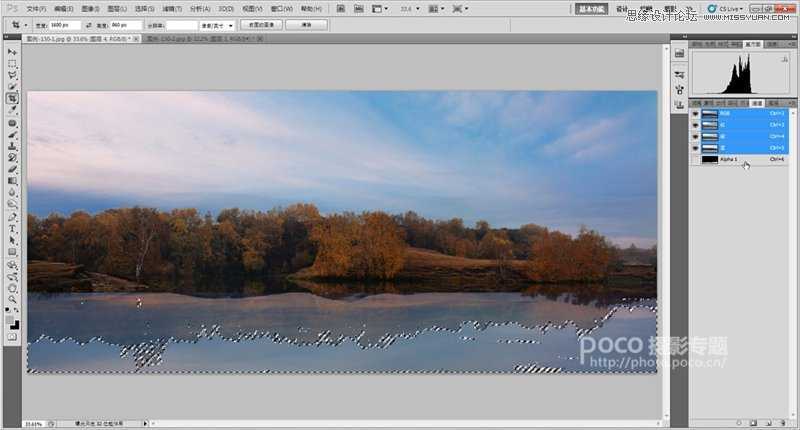Viewport: 800px width, 430px height.
Task: Select the History Brush tool
Action: (x=12, y=158)
